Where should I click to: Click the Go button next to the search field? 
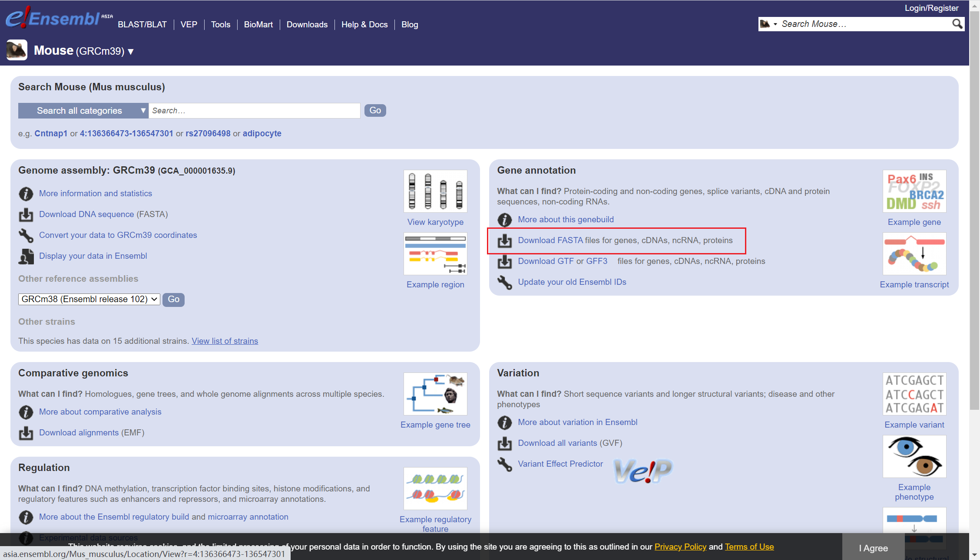375,111
